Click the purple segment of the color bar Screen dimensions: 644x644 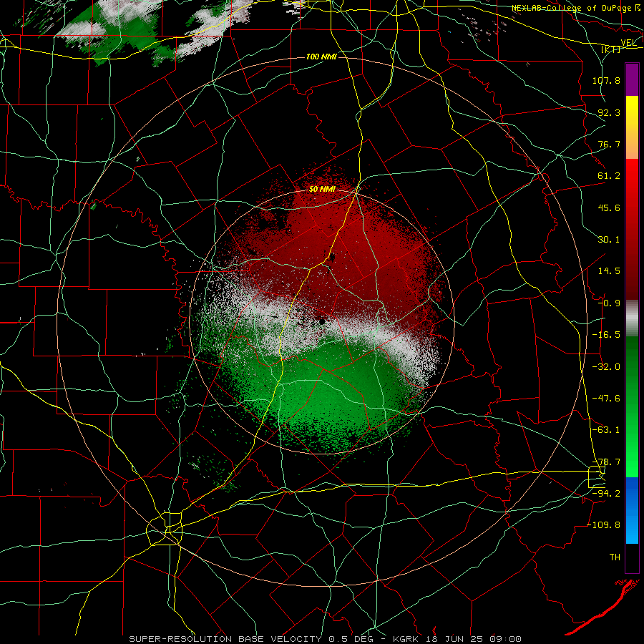click(632, 80)
